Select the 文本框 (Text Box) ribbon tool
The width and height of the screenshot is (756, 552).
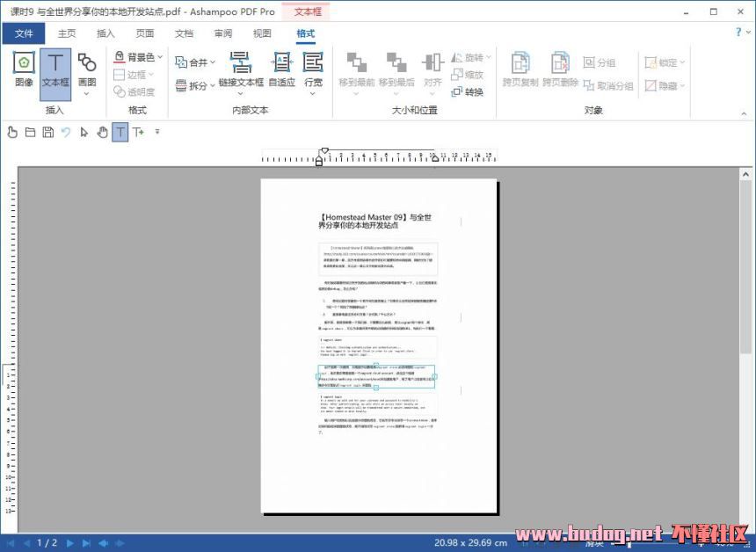[x=55, y=69]
